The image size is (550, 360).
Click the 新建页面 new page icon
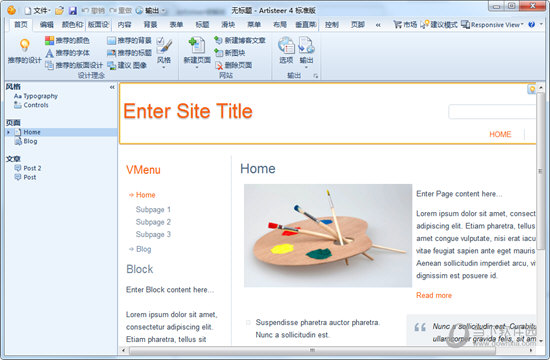coord(197,45)
